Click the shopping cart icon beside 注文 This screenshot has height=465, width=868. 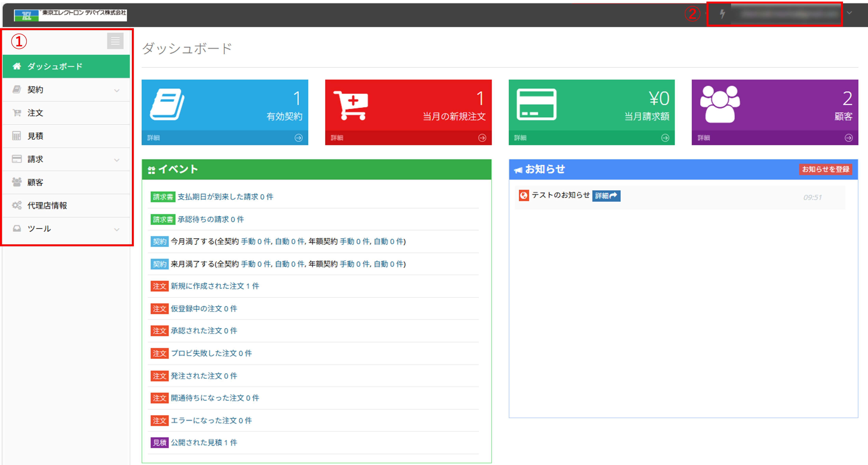[x=17, y=113]
